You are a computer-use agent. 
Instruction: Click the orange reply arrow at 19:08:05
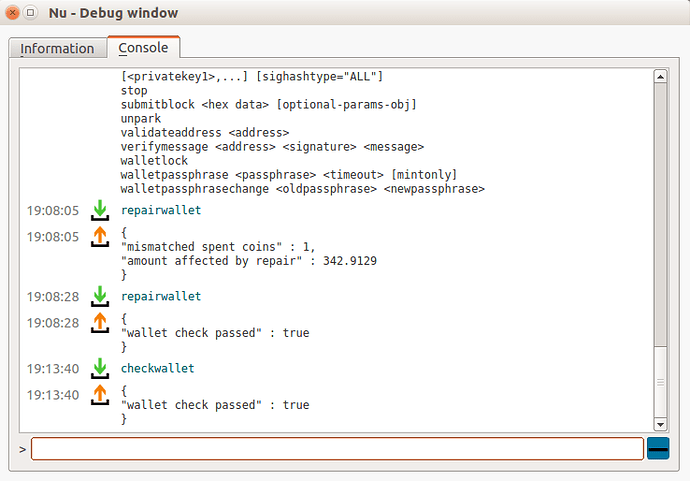click(x=100, y=236)
